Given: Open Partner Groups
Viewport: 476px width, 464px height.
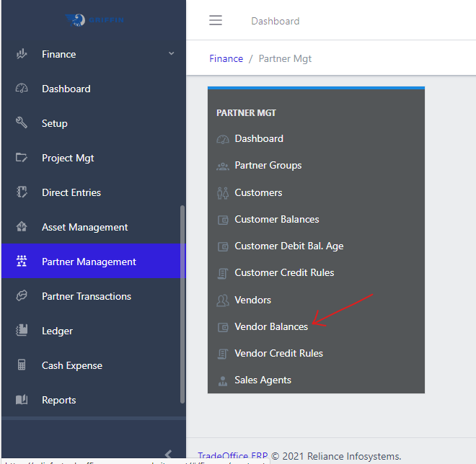Looking at the screenshot, I should click(x=268, y=165).
